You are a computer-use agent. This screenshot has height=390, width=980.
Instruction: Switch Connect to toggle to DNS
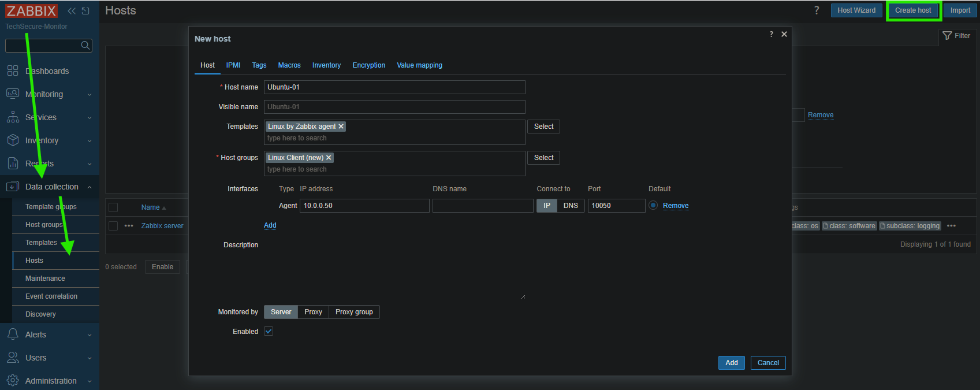coord(571,206)
